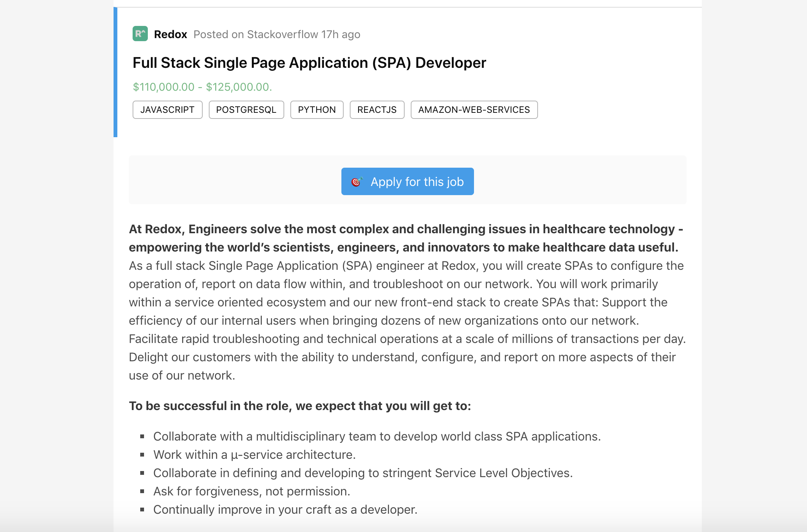The width and height of the screenshot is (807, 532).
Task: Click the green Redox company logo
Action: pos(140,34)
